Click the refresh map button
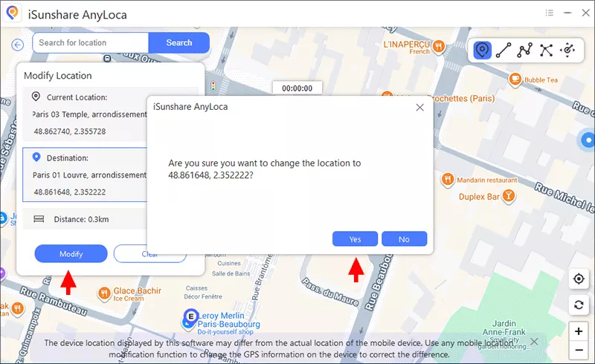Viewport: 595px width, 364px height. pyautogui.click(x=579, y=305)
